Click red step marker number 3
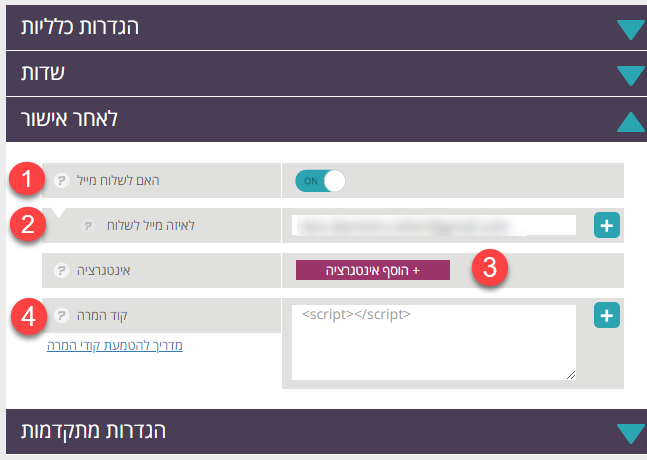The width and height of the screenshot is (647, 460). [490, 268]
